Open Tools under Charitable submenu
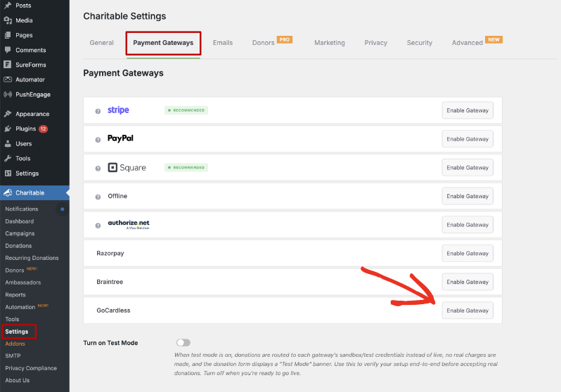 [x=12, y=319]
